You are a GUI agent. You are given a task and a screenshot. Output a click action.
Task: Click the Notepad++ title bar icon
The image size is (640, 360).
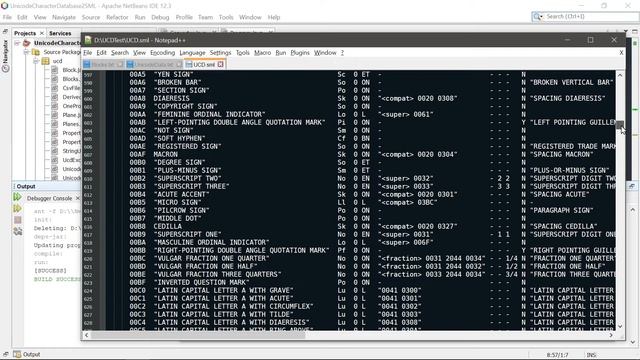pos(88,40)
